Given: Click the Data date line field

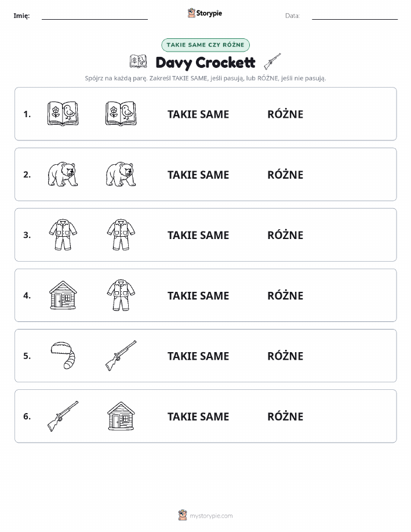Looking at the screenshot, I should 355,16.
